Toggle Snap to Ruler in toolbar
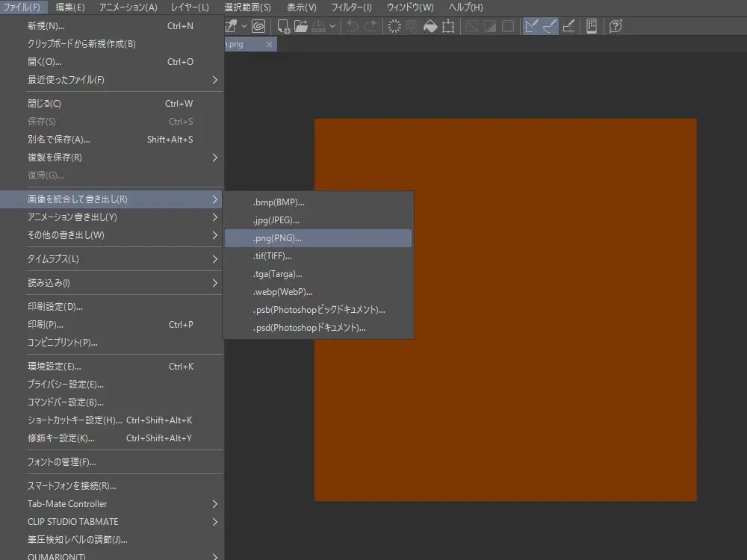747x560 pixels. coord(532,26)
